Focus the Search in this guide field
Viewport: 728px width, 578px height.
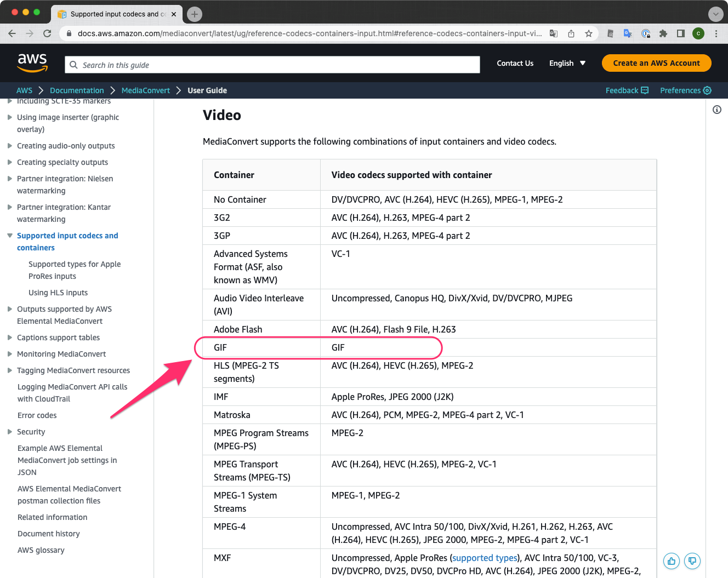click(272, 65)
